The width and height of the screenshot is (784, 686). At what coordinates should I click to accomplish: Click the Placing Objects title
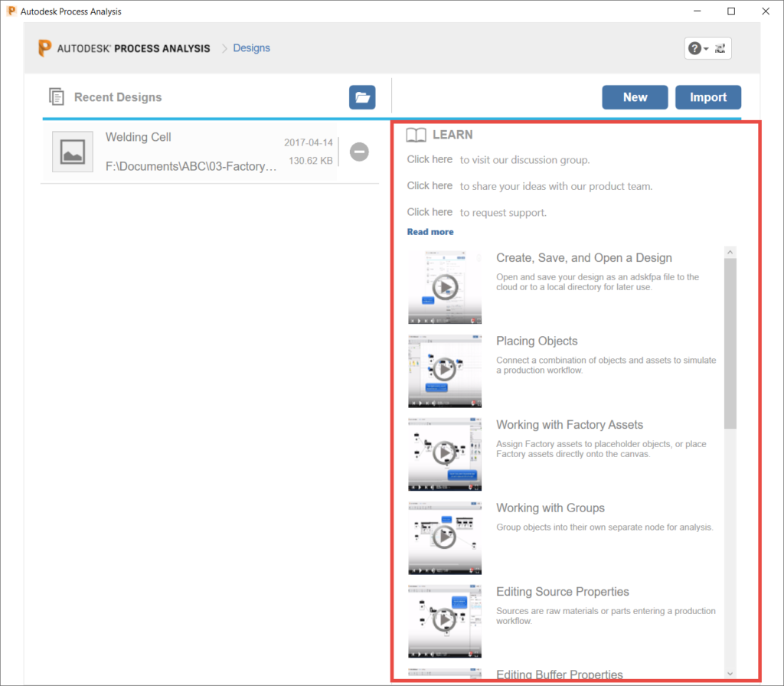pyautogui.click(x=537, y=341)
